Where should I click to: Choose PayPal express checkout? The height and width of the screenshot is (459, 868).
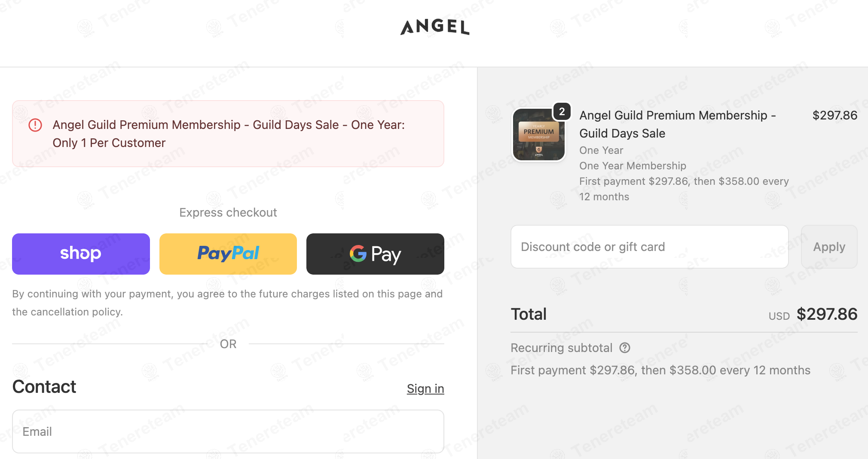pyautogui.click(x=228, y=254)
